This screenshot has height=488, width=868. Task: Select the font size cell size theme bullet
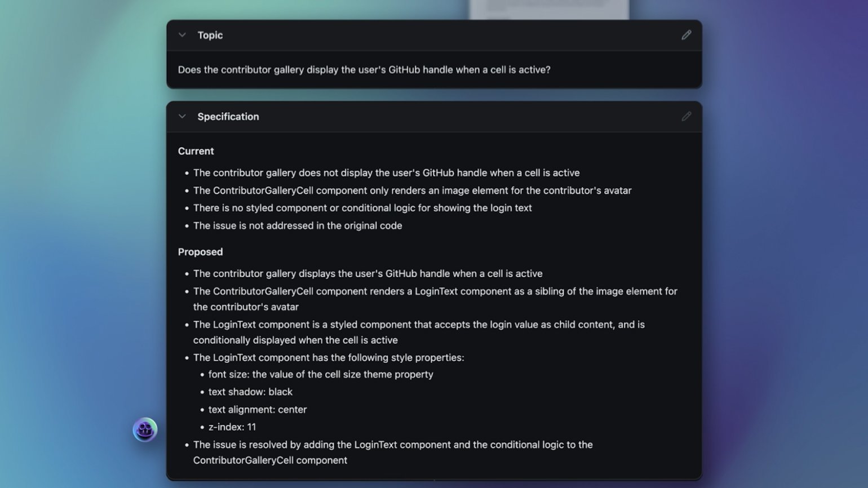321,375
